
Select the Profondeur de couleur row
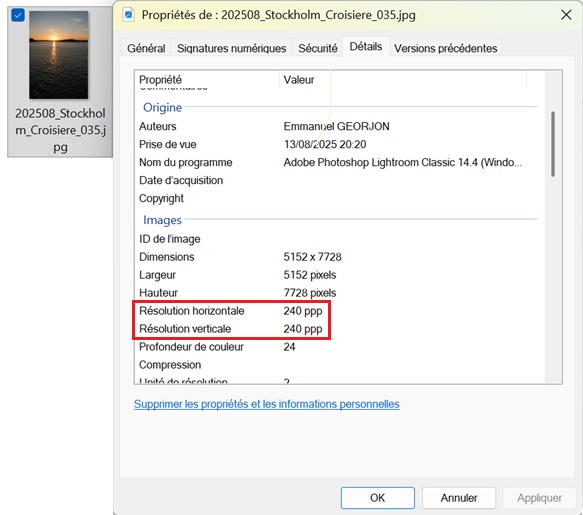click(x=336, y=347)
